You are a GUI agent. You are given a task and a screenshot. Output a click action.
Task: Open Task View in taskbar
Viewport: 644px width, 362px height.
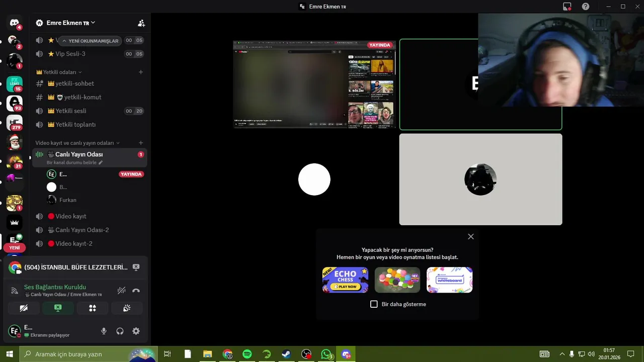(x=168, y=354)
